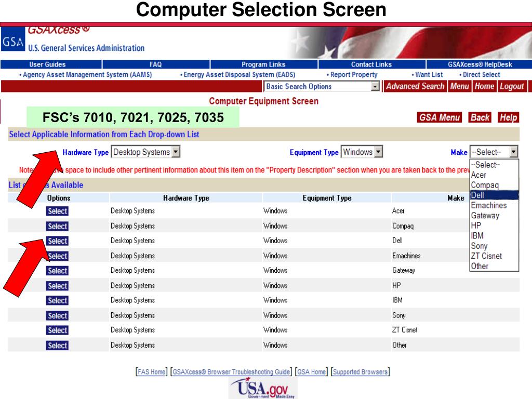Click 'U.S. General Services Administration' banner text
This screenshot has height=399, width=532.
[x=86, y=48]
